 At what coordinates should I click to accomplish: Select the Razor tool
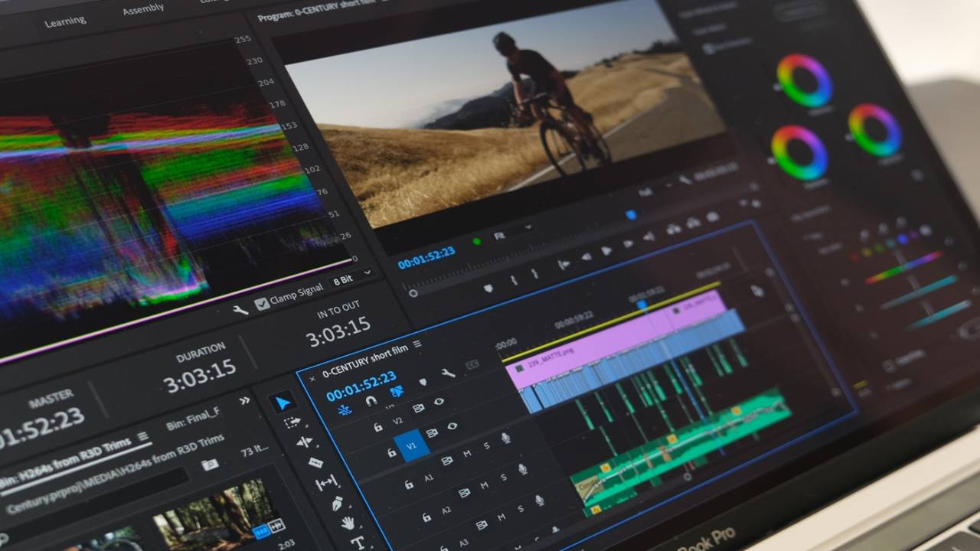click(315, 463)
